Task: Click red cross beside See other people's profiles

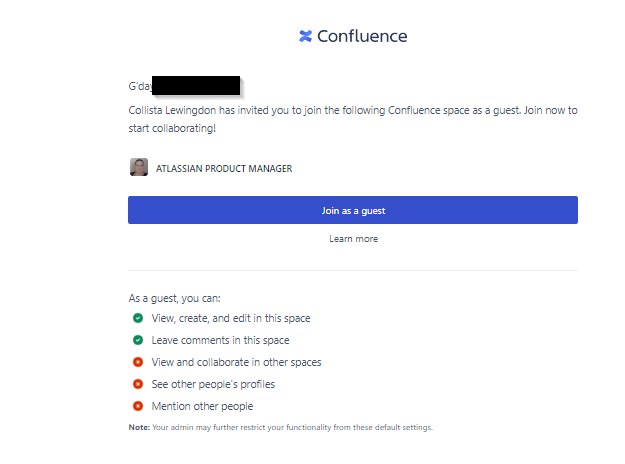Action: click(138, 384)
